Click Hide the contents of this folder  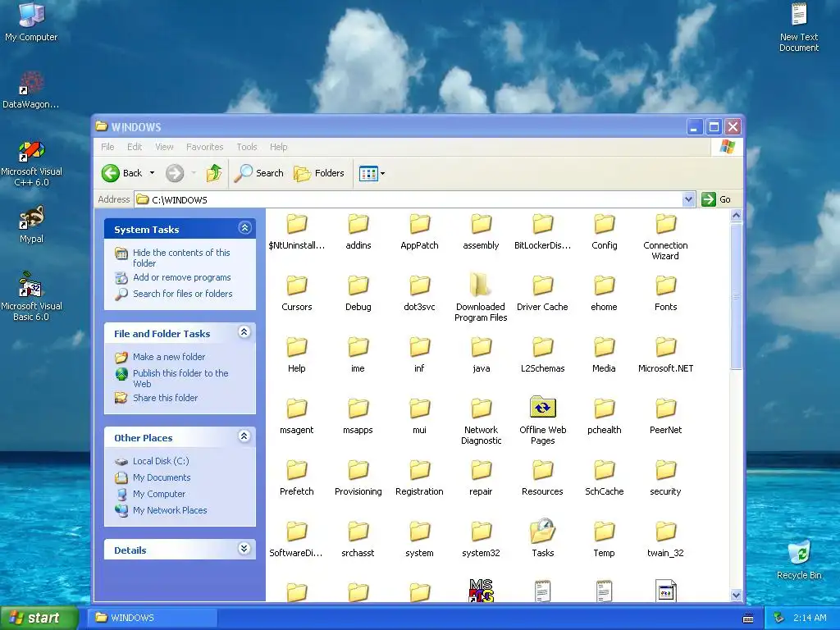pos(181,258)
